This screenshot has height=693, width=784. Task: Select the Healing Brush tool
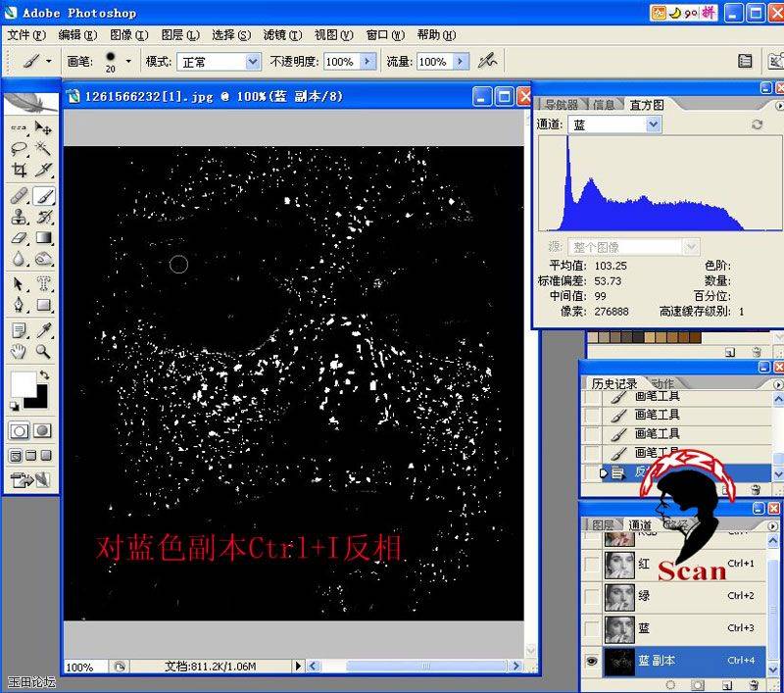coord(19,195)
